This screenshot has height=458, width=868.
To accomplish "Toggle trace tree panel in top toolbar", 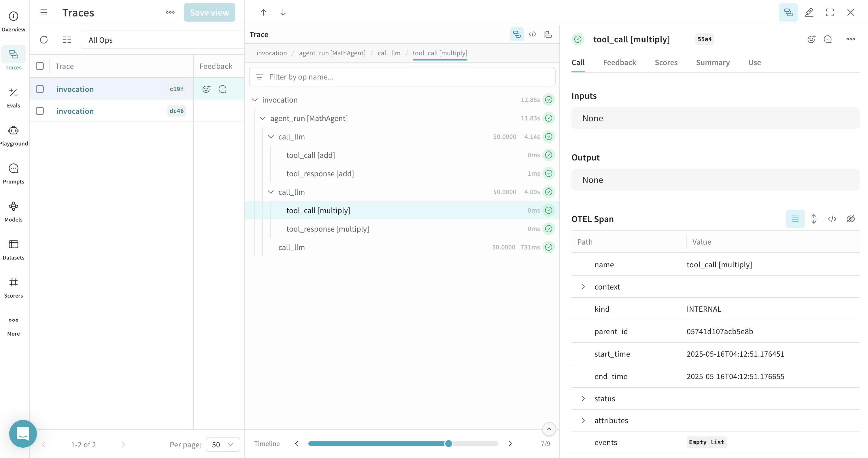I will pyautogui.click(x=788, y=12).
